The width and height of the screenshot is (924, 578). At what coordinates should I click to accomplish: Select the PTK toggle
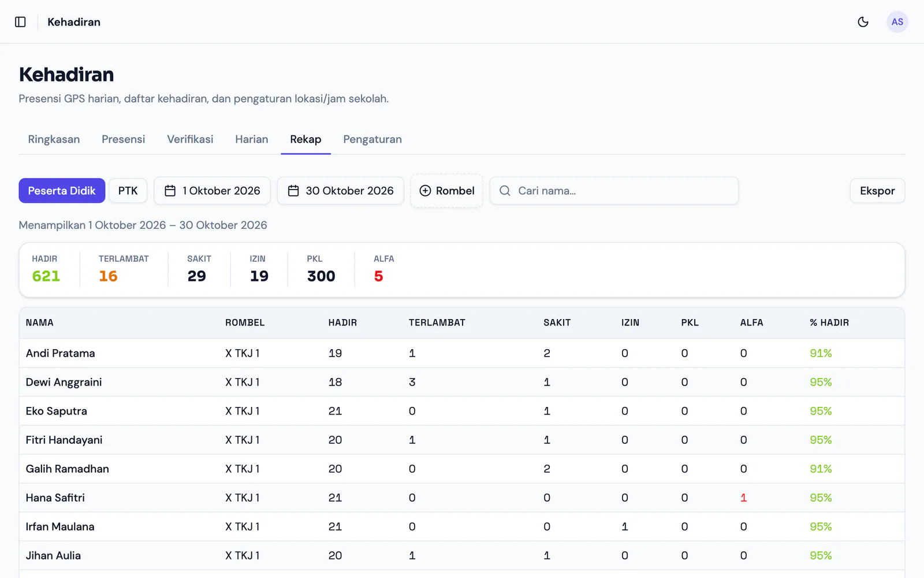pos(128,191)
